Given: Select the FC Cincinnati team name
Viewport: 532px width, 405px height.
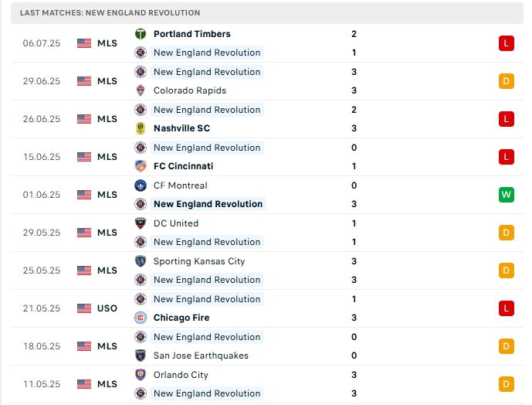Looking at the screenshot, I should click(183, 166).
